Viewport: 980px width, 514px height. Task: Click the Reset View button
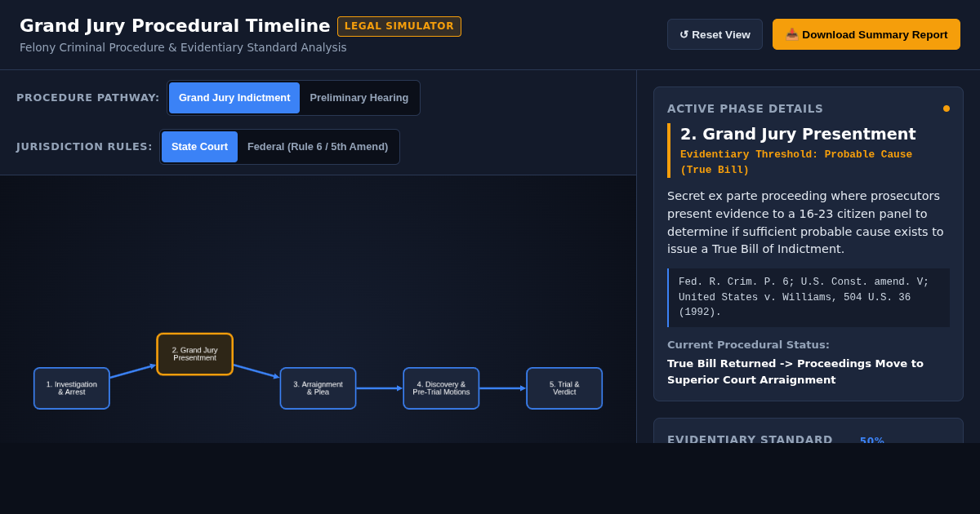pyautogui.click(x=715, y=34)
